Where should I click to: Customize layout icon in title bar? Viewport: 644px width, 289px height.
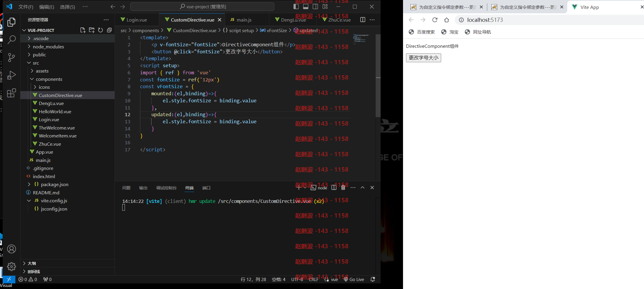click(x=325, y=6)
